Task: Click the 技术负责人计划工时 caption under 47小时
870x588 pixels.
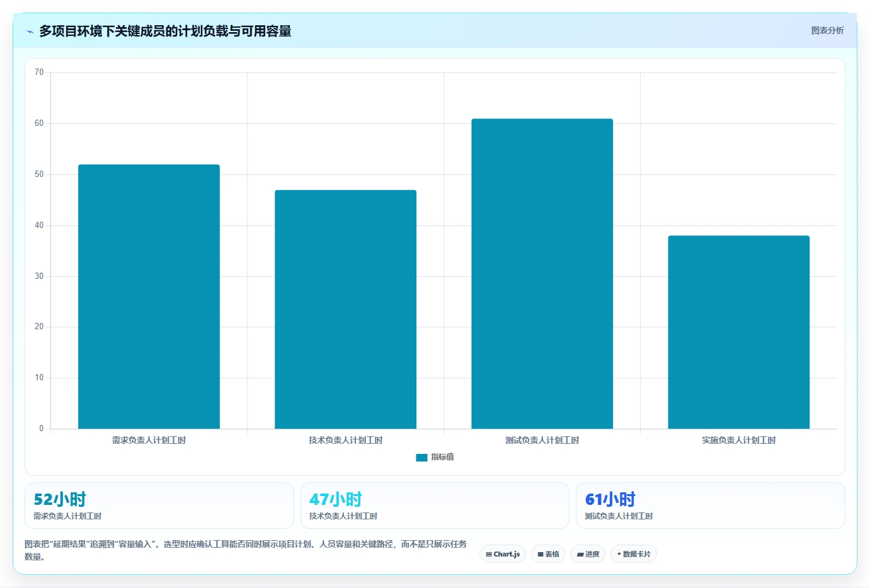Action: tap(343, 516)
